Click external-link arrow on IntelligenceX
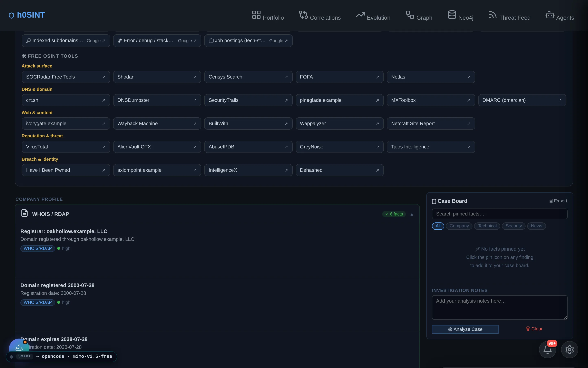 tap(286, 170)
